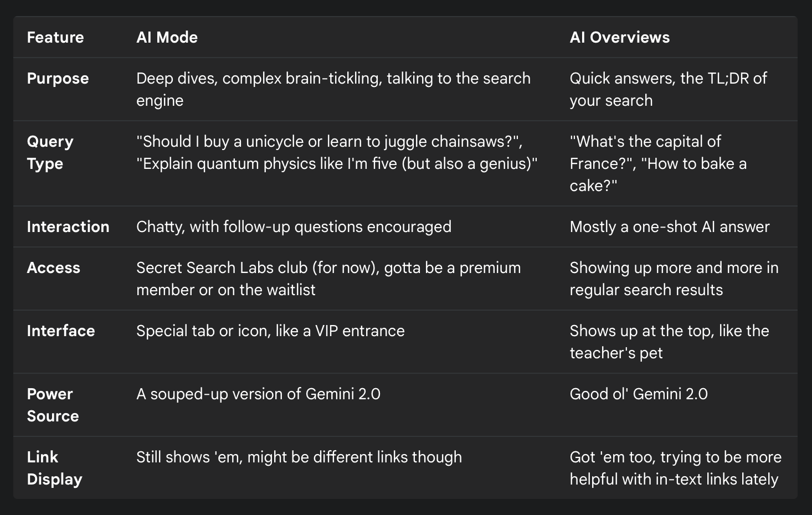This screenshot has width=812, height=515.
Task: Select the Interaction row label
Action: pyautogui.click(x=68, y=226)
